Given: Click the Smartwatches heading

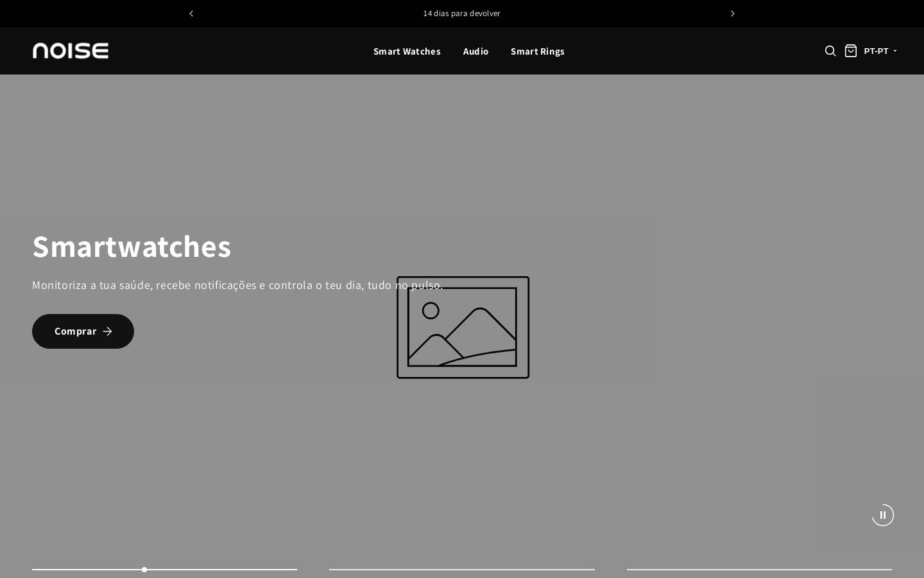Looking at the screenshot, I should (x=132, y=247).
